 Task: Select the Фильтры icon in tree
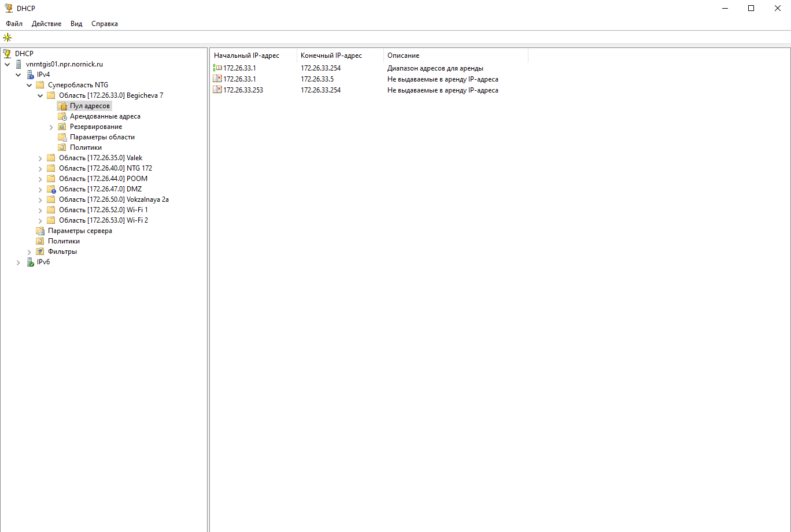point(40,252)
